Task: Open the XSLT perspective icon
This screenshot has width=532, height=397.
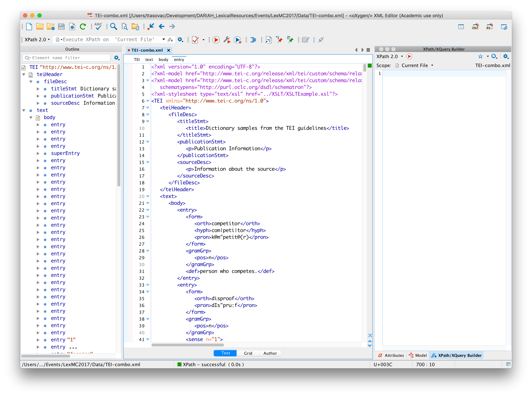Action: (475, 27)
